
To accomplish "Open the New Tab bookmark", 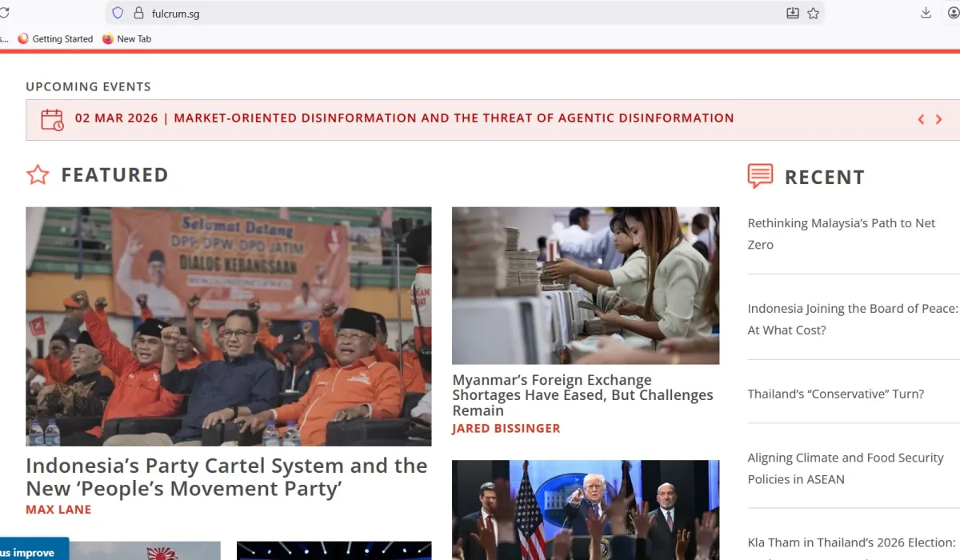I will [126, 38].
